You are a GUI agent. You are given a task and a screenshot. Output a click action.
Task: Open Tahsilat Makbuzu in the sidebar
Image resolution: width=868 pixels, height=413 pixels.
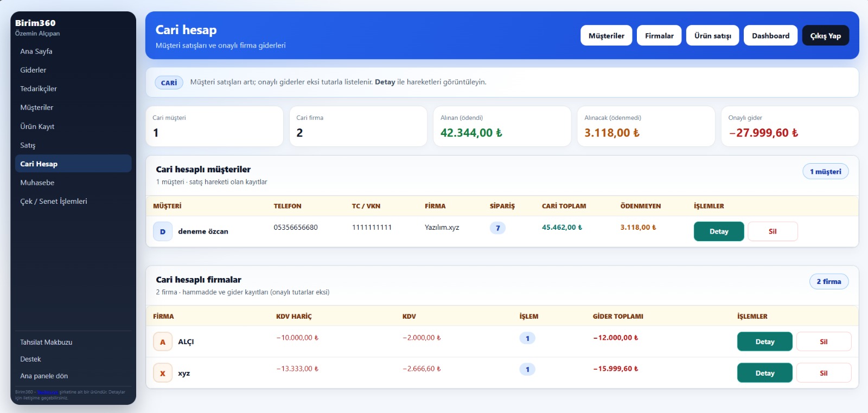73,343
